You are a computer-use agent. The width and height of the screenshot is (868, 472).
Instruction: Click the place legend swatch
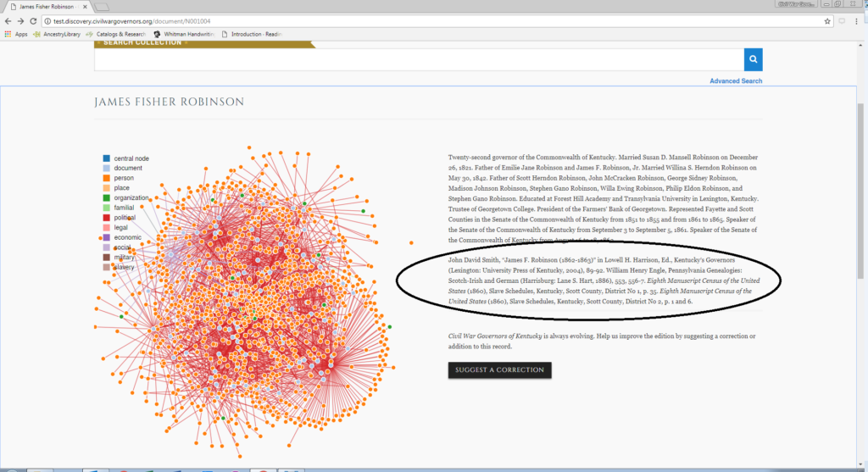coord(106,188)
